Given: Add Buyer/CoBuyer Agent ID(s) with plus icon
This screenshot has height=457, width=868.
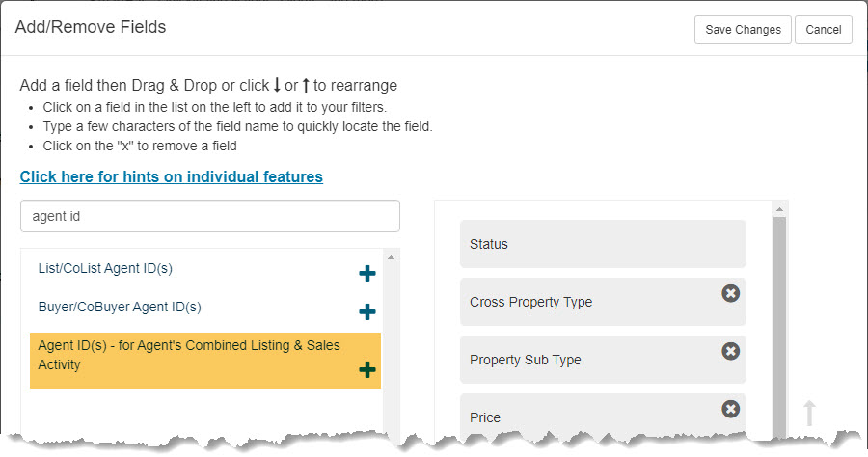Looking at the screenshot, I should pos(367,312).
